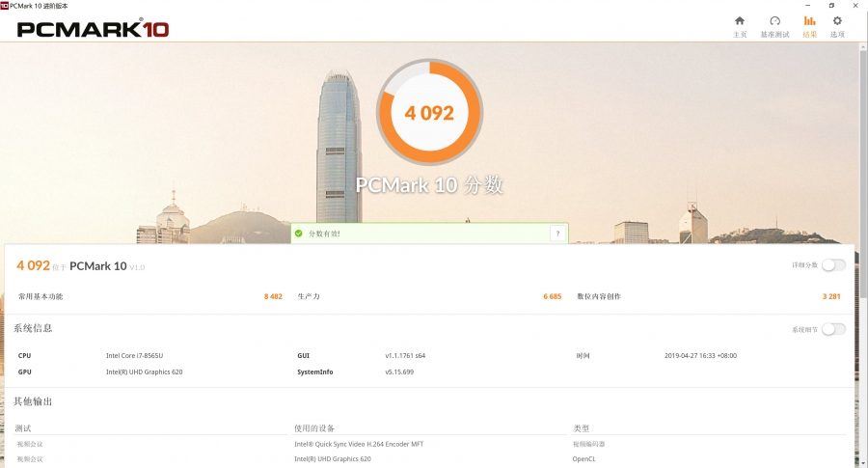Enable the 详细分数 toggle switch

(833, 265)
